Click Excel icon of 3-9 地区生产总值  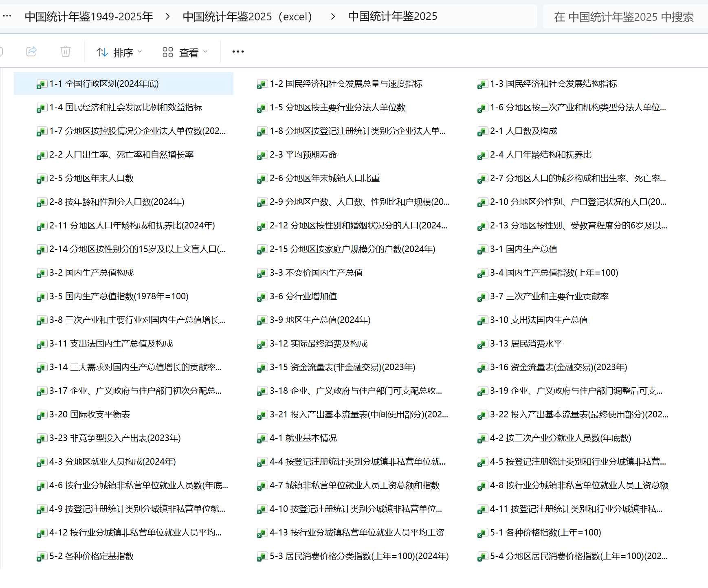[262, 320]
